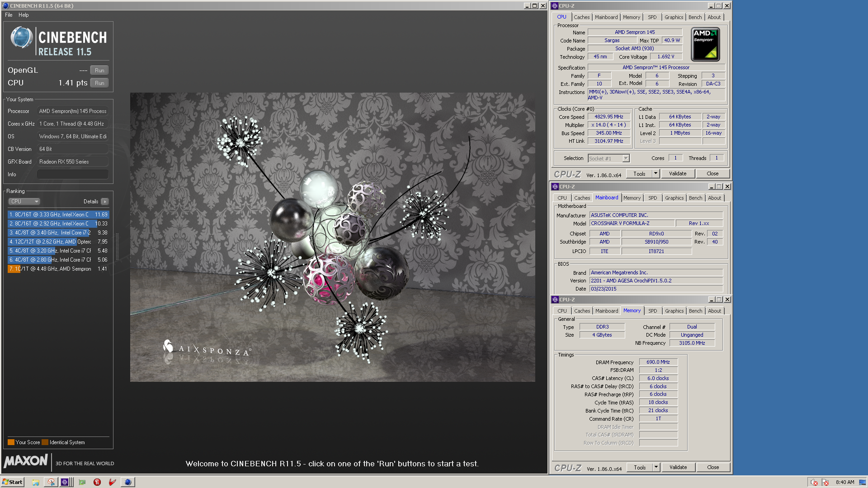Select ranking row 5 Core i7 3.20 GHz
This screenshot has height=488, width=868.
click(58, 251)
